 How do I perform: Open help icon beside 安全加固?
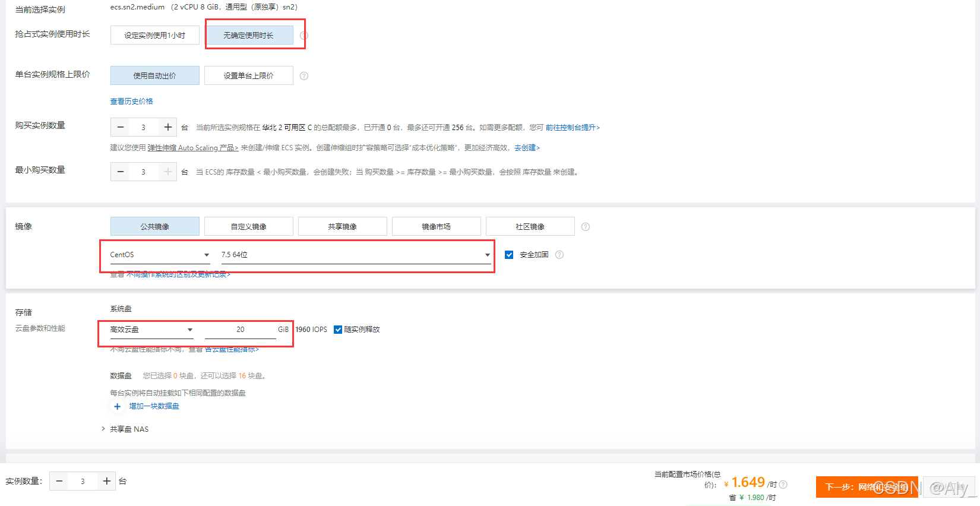[559, 255]
